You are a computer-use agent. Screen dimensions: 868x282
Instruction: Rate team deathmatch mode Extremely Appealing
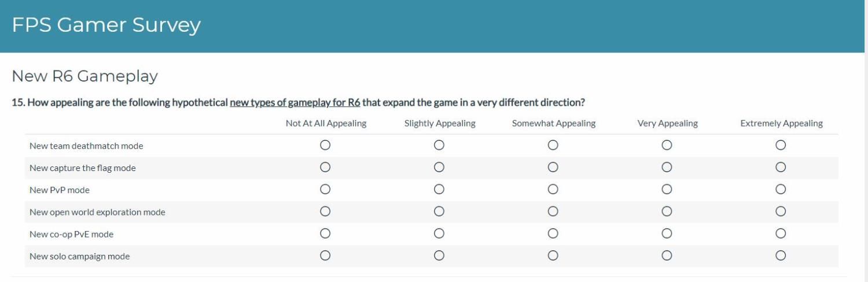[x=781, y=146]
